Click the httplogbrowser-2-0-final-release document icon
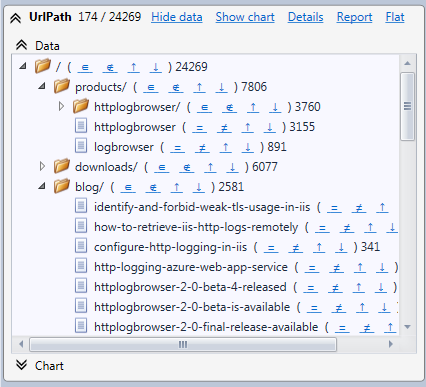The width and height of the screenshot is (426, 387). [x=81, y=326]
